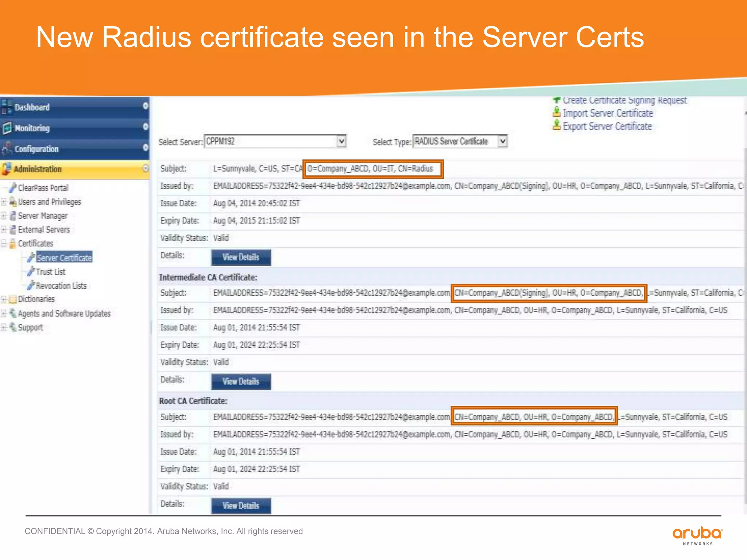The height and width of the screenshot is (560, 747).
Task: View details of Intermediate CA Certificate
Action: (x=241, y=381)
